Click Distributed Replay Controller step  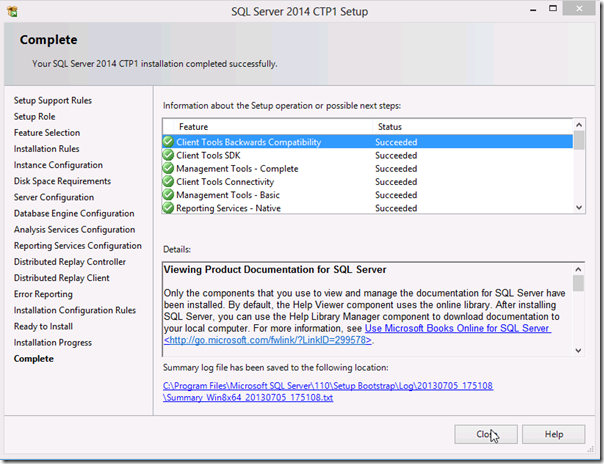tap(70, 262)
